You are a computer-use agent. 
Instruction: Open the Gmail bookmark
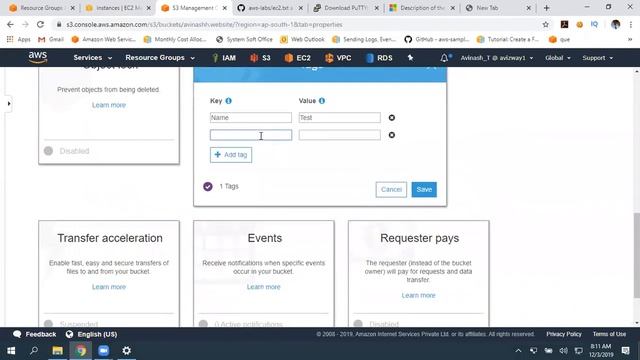51,40
